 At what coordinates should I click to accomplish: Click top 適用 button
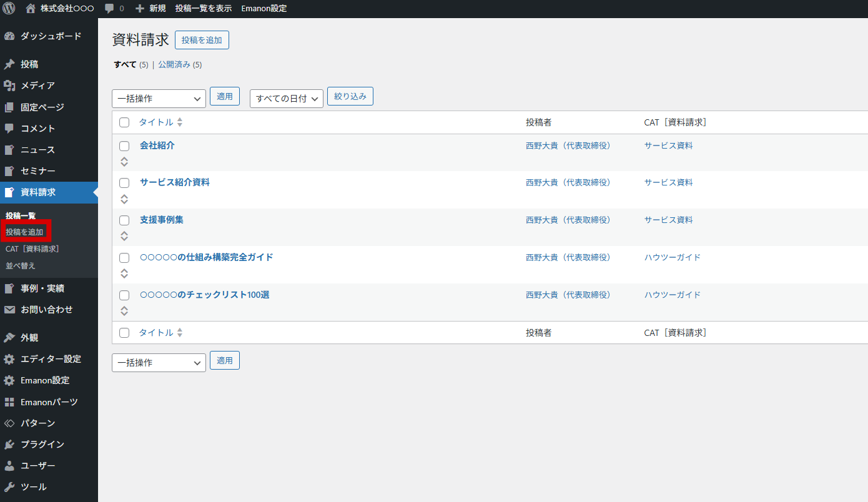click(x=225, y=96)
